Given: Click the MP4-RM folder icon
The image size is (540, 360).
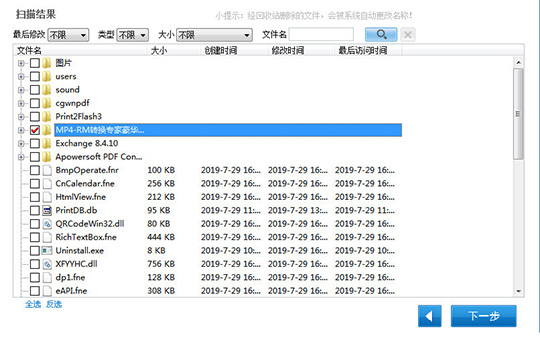Looking at the screenshot, I should pos(46,130).
